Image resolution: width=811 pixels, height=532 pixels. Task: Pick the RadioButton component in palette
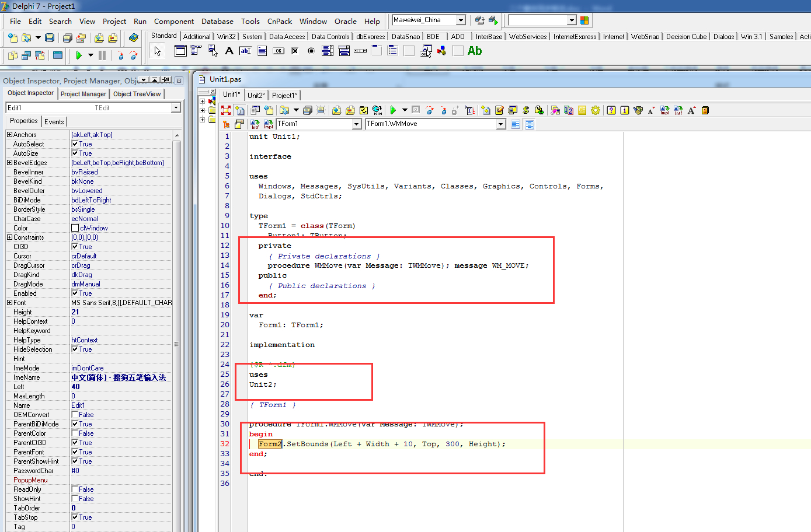pyautogui.click(x=311, y=51)
